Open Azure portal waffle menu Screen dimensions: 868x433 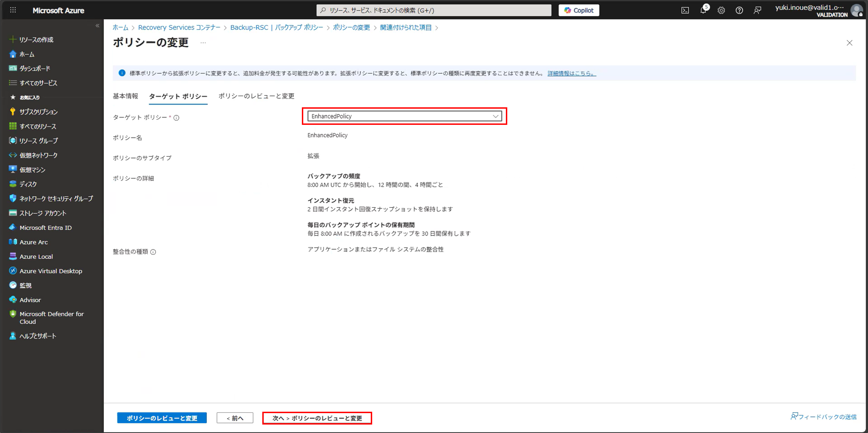click(x=13, y=10)
